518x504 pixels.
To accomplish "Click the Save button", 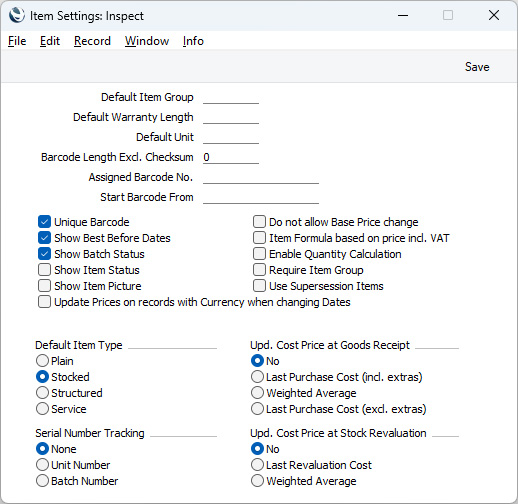I will pos(477,67).
